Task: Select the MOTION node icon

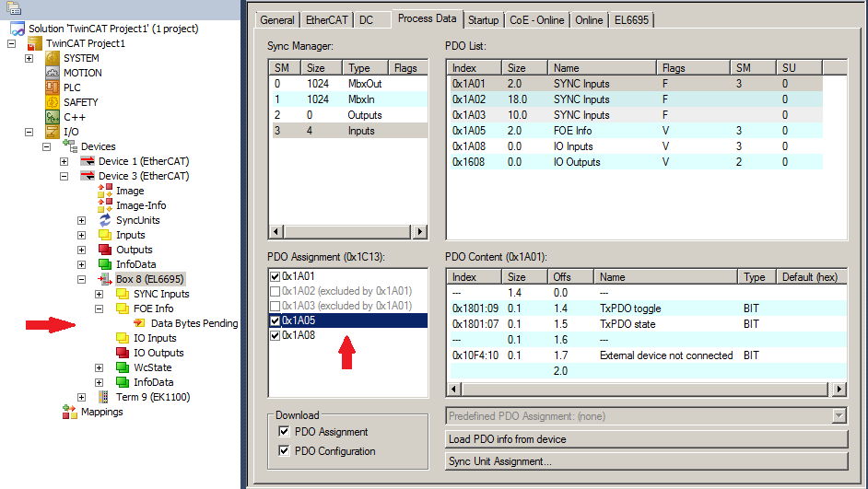Action: coord(52,73)
